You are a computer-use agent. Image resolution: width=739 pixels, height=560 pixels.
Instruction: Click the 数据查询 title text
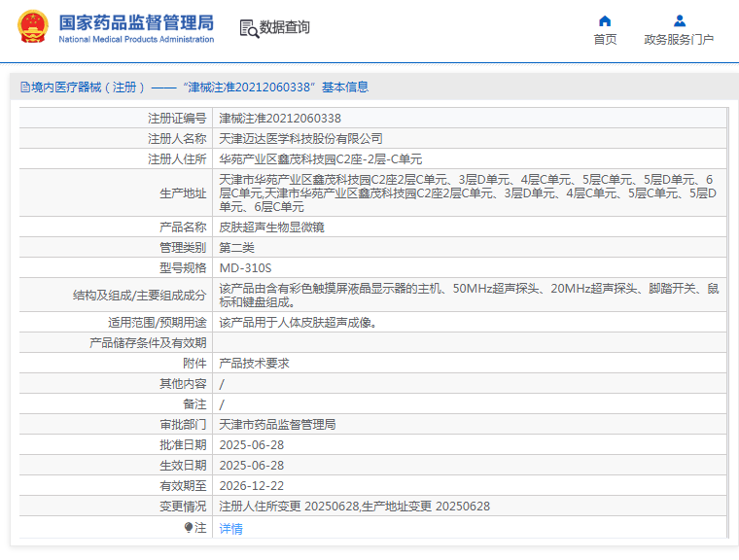pos(285,27)
